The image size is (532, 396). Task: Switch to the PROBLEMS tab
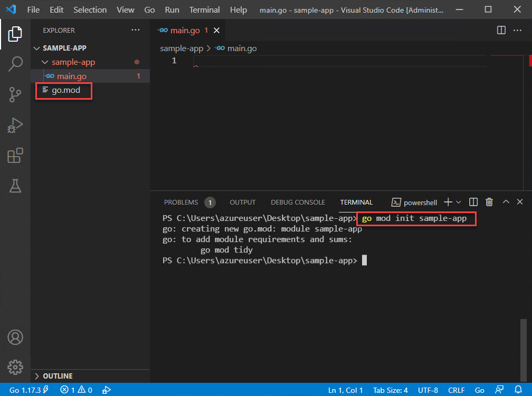tap(181, 202)
